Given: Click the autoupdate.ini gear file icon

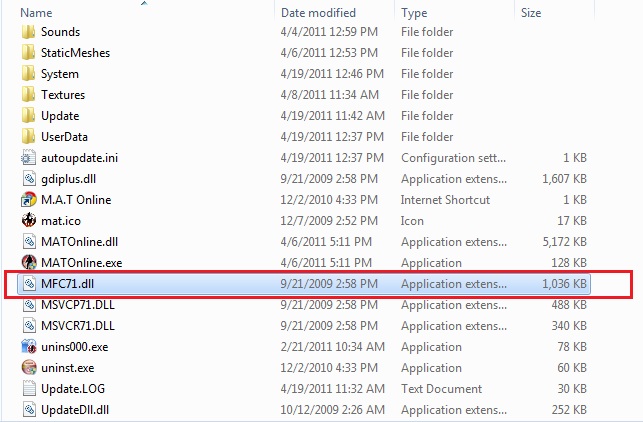Looking at the screenshot, I should [29, 158].
